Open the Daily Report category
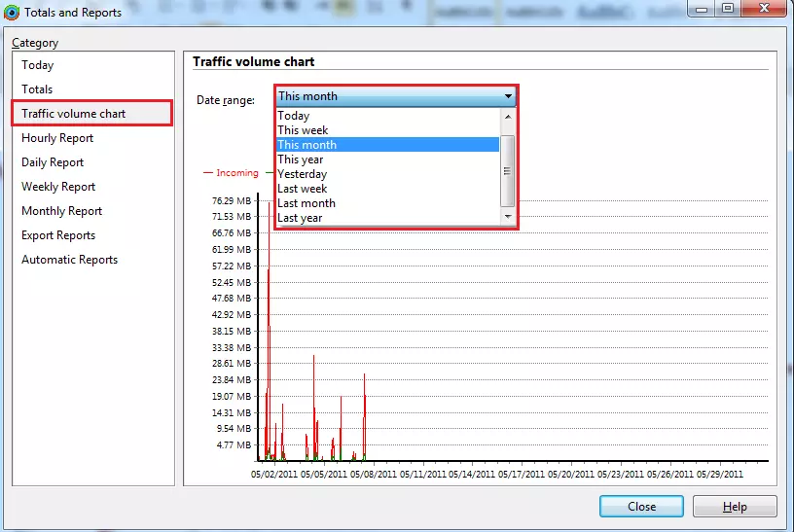794x532 pixels. (x=53, y=162)
